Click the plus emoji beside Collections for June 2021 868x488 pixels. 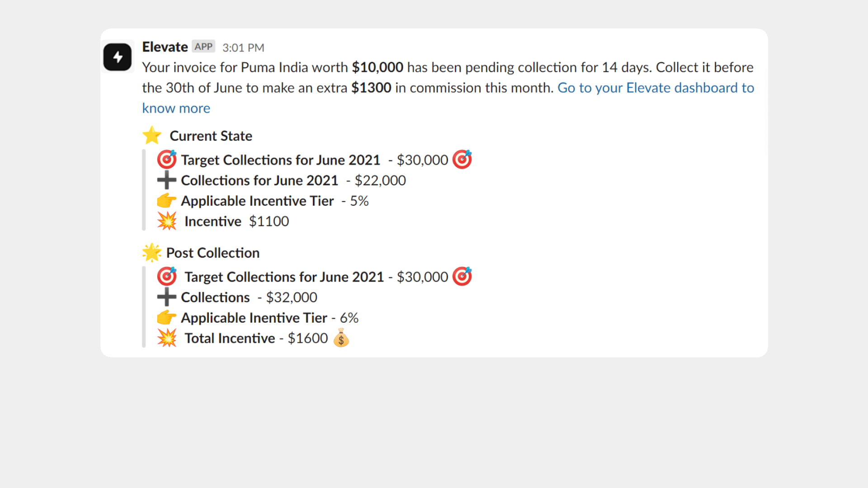(167, 180)
